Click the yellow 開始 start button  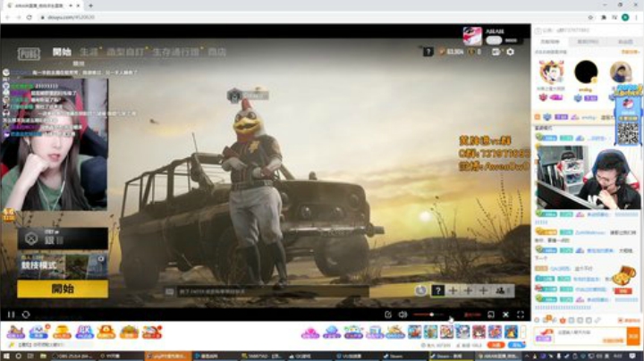click(x=63, y=289)
